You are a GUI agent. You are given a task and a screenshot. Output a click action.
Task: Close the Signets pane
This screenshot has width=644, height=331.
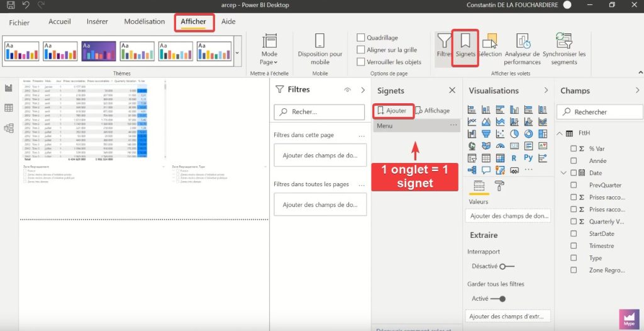coord(452,91)
